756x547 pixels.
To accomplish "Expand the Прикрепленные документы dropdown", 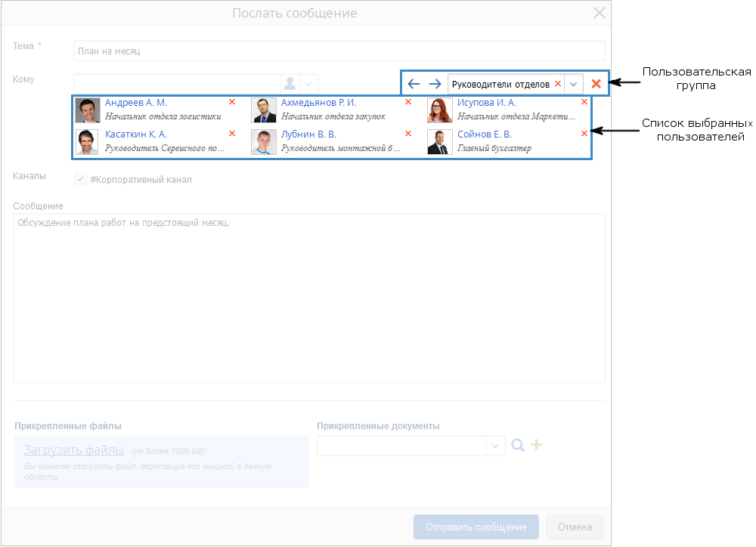I will click(x=495, y=446).
